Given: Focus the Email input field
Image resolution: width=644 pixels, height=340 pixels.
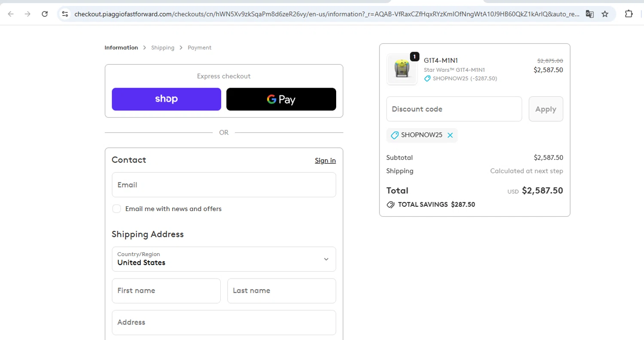Looking at the screenshot, I should tap(224, 185).
